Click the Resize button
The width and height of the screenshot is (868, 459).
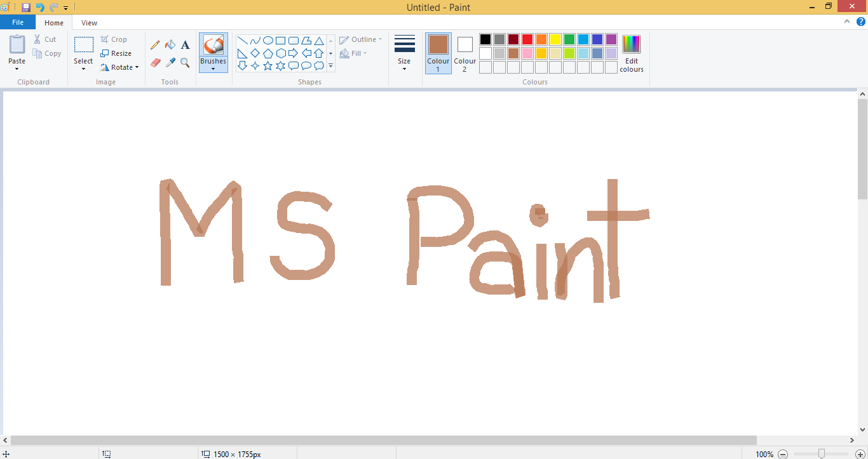pyautogui.click(x=116, y=53)
